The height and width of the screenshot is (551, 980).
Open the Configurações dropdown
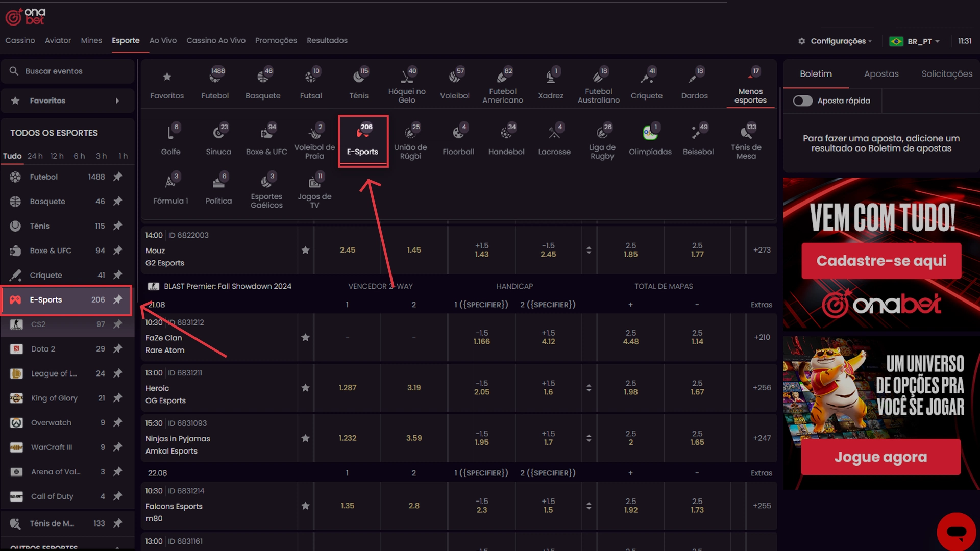click(x=836, y=41)
